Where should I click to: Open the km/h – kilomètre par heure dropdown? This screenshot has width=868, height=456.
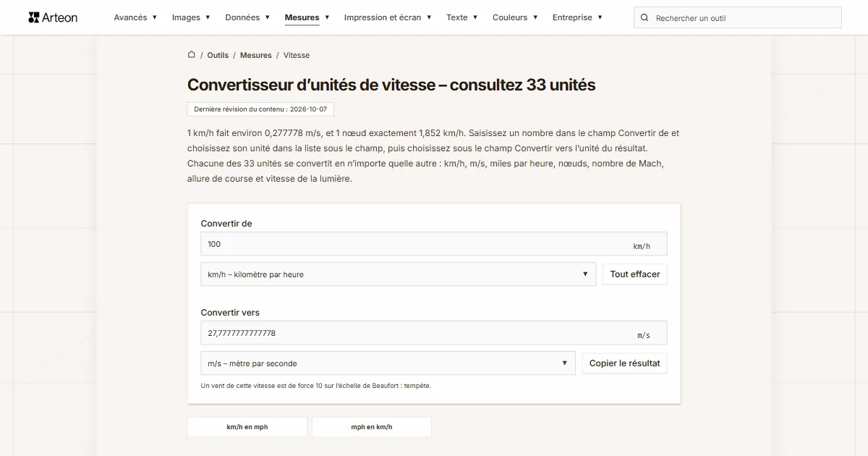tap(399, 274)
